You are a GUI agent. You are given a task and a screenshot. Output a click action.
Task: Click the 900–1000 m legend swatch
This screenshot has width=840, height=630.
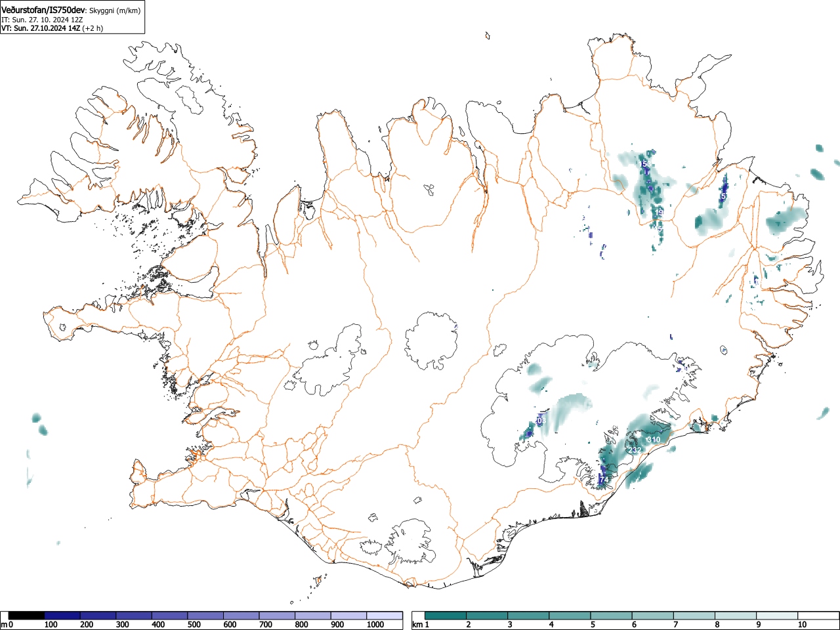pos(348,616)
